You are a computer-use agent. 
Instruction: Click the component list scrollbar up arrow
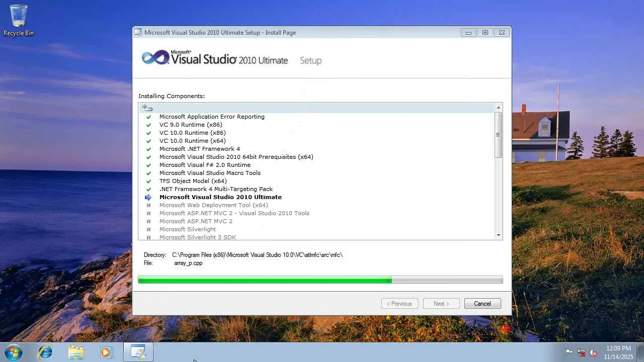coord(499,108)
